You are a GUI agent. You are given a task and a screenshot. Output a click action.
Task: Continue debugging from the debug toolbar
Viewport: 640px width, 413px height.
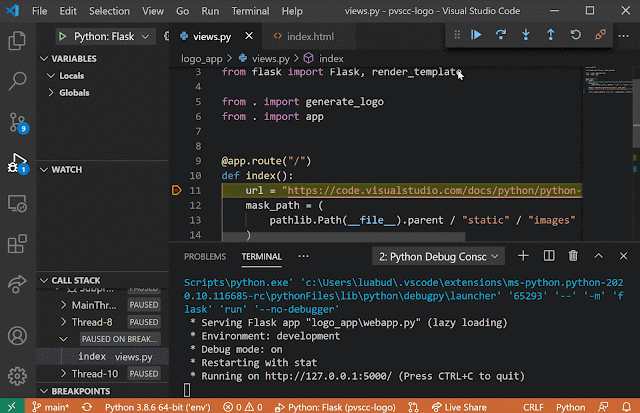coord(476,35)
